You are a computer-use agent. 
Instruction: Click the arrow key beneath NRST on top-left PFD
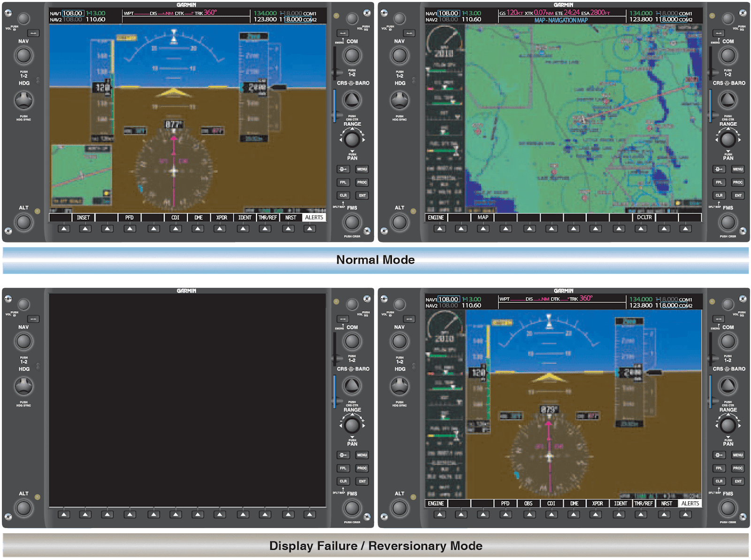point(288,229)
